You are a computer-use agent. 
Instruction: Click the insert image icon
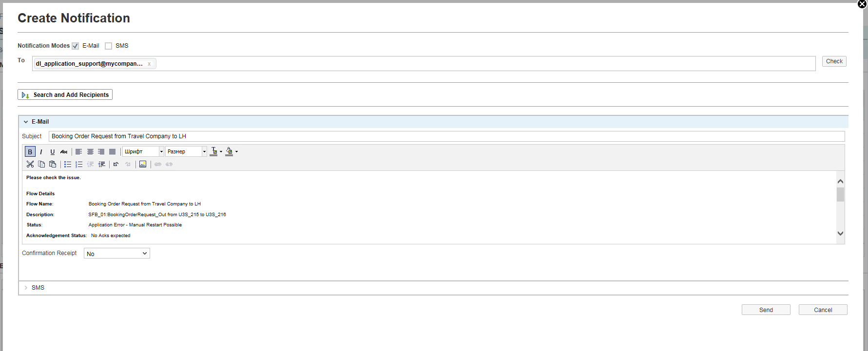pos(143,165)
